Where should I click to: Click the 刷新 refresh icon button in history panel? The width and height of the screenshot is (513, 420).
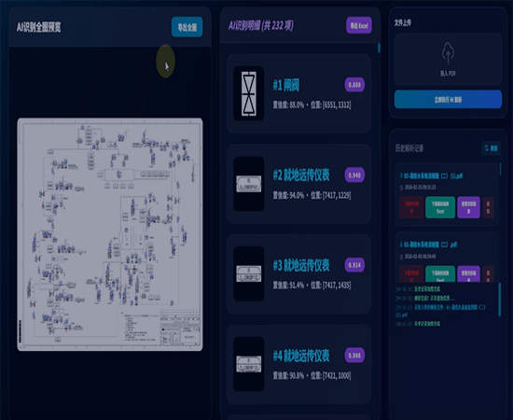491,148
